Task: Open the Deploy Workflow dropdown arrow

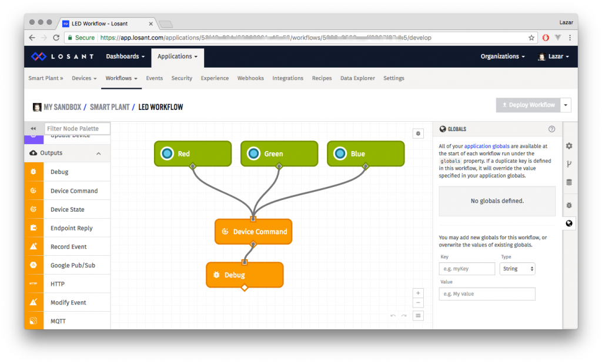Action: [x=565, y=105]
